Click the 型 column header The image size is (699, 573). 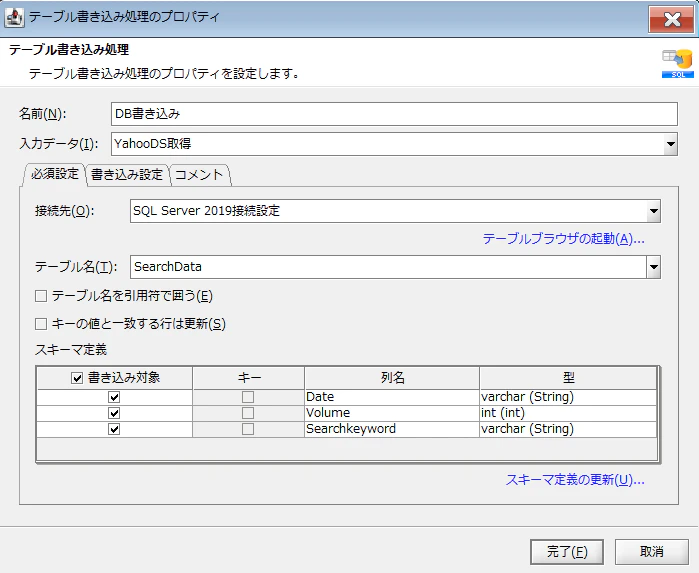coord(568,378)
